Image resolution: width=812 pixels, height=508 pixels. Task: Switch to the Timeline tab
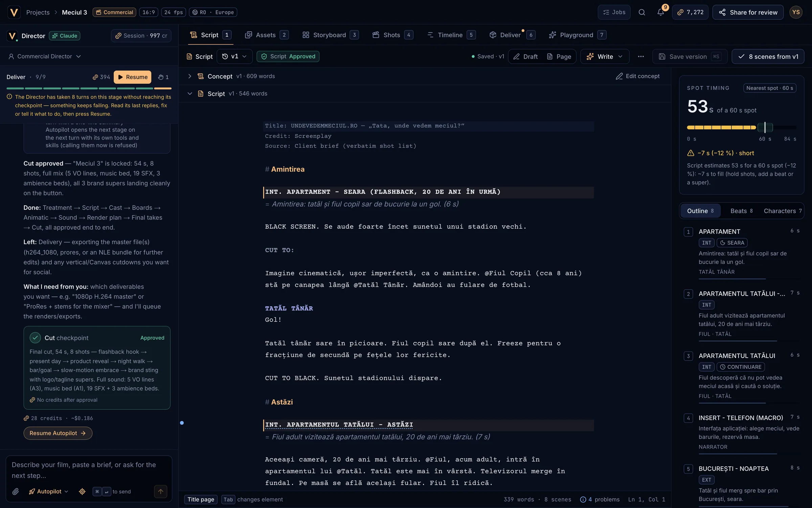(451, 35)
